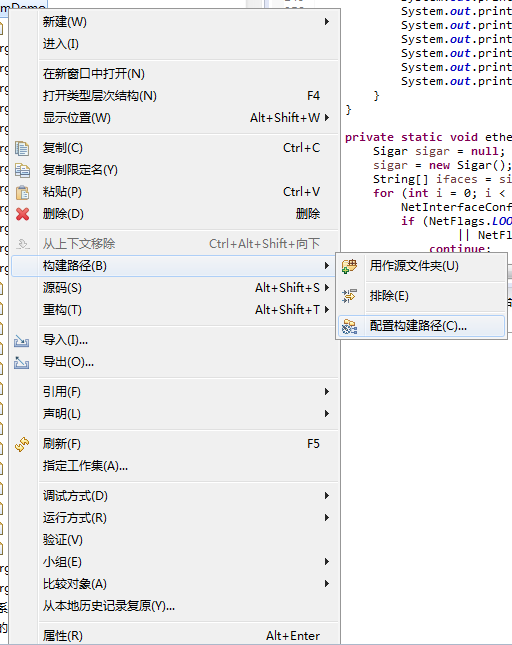Image resolution: width=512 pixels, height=645 pixels.
Task: Open 构建路径(B) menu item
Action: coord(176,266)
